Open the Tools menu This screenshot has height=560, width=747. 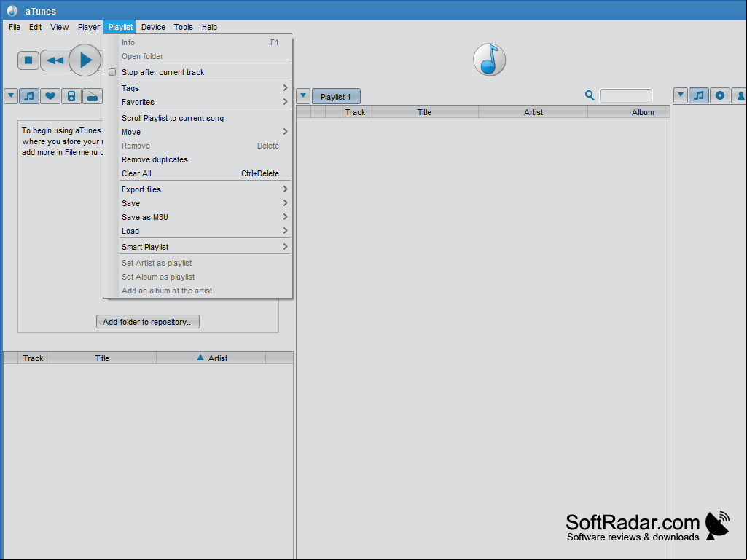184,27
